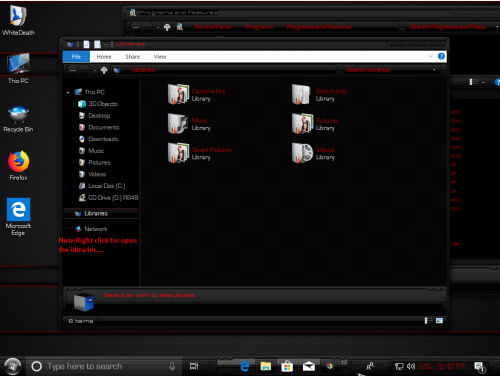Open Explorer help question mark icon
The width and height of the screenshot is (500, 376).
(441, 56)
